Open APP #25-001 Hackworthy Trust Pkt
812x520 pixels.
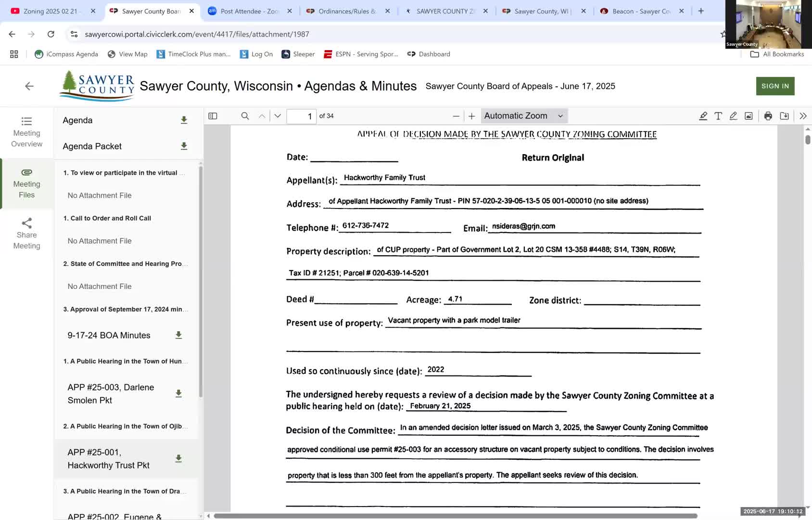(109, 458)
